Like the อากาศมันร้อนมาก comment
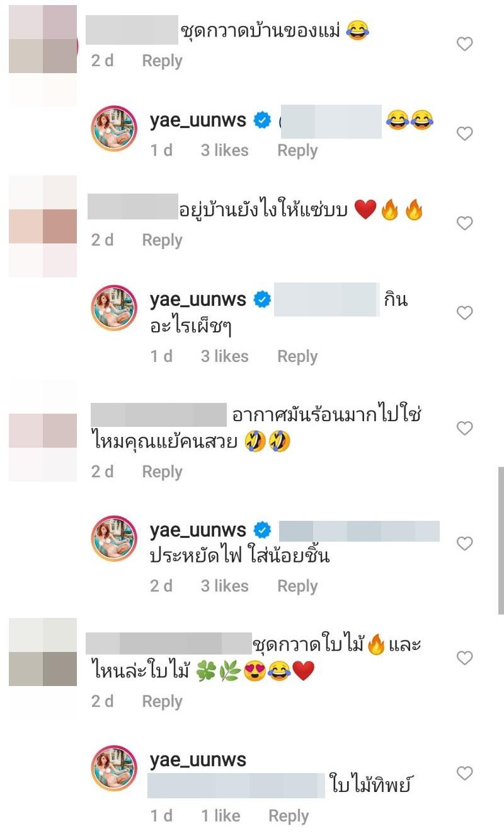Viewport: 504px width, 838px height. 464,428
